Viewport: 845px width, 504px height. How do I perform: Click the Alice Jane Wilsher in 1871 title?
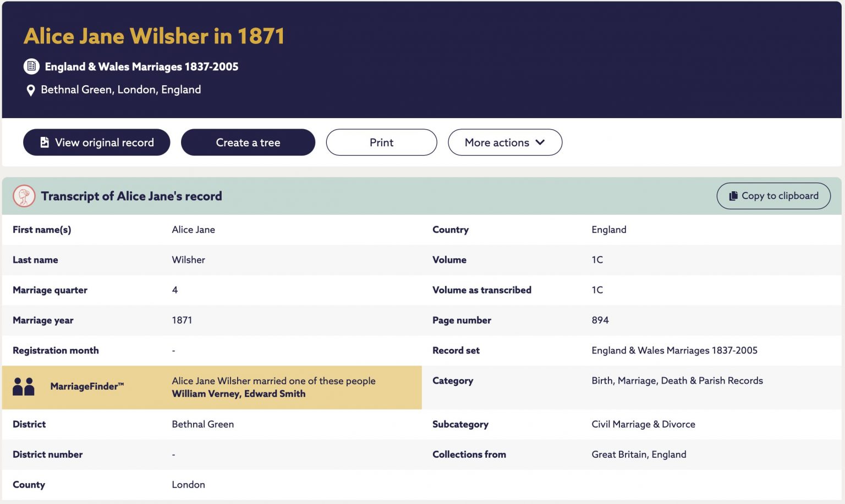(154, 36)
